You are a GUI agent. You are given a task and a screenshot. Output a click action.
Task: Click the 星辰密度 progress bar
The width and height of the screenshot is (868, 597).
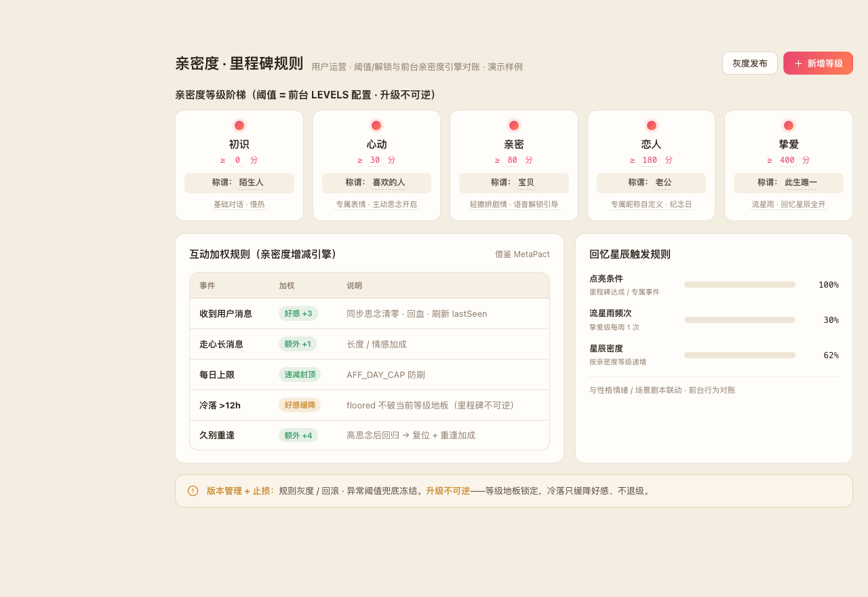coord(740,355)
